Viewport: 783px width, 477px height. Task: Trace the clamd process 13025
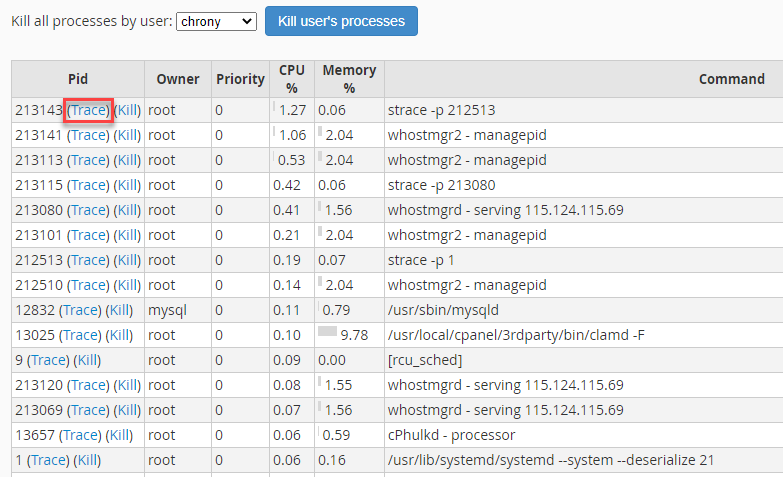point(80,335)
